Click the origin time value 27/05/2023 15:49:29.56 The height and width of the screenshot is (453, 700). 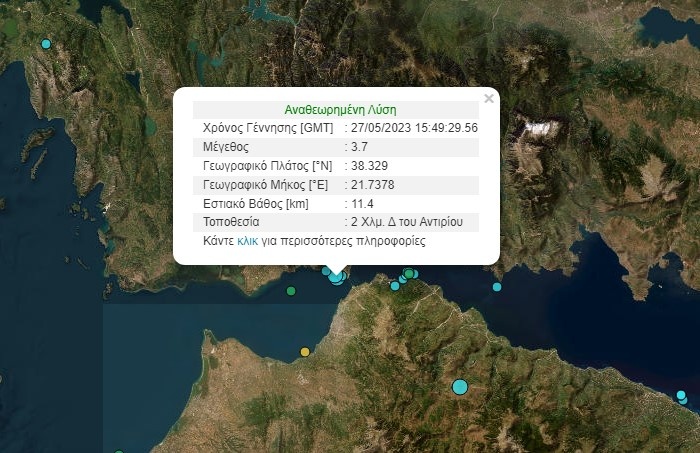click(414, 128)
